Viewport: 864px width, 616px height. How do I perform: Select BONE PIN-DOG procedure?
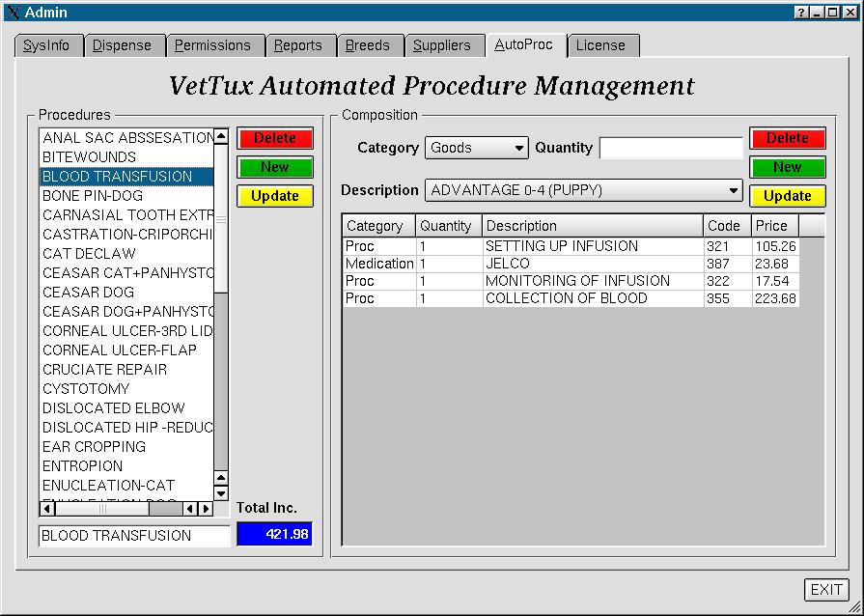point(126,196)
